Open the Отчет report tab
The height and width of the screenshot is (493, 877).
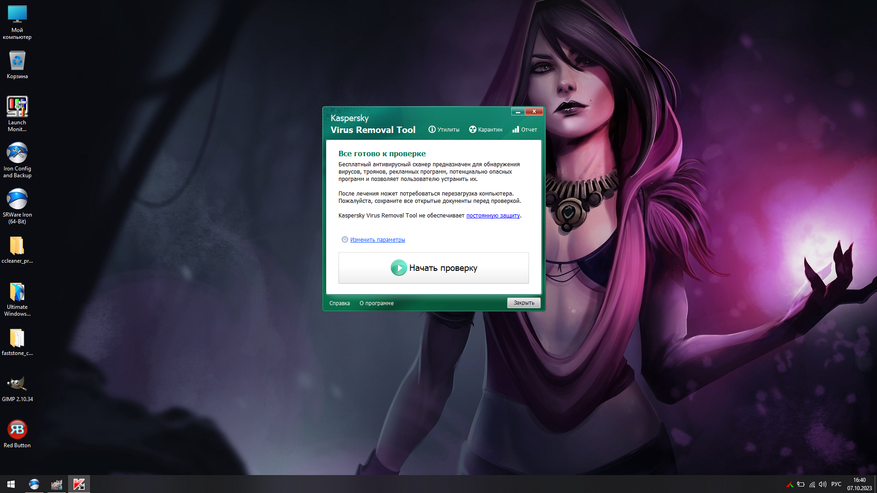pyautogui.click(x=524, y=129)
